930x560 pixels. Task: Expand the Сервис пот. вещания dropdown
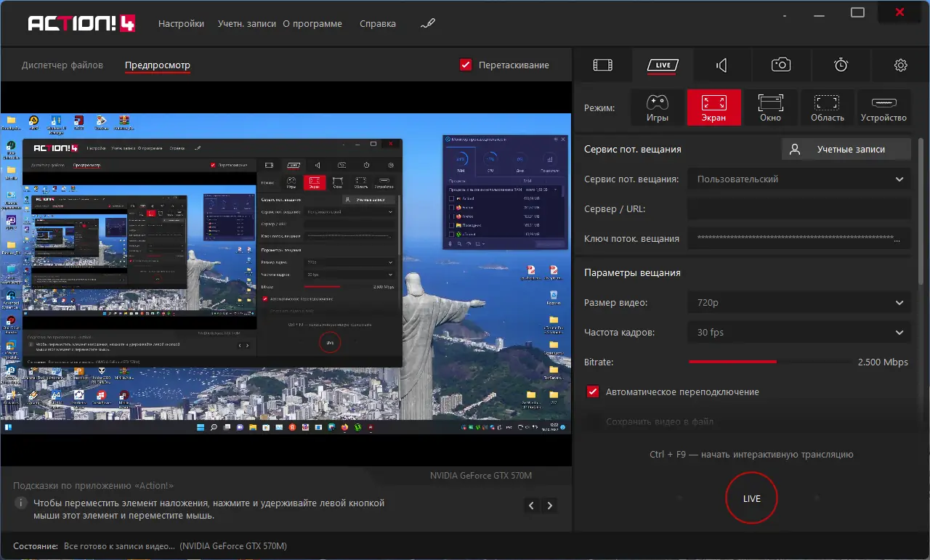[799, 179]
